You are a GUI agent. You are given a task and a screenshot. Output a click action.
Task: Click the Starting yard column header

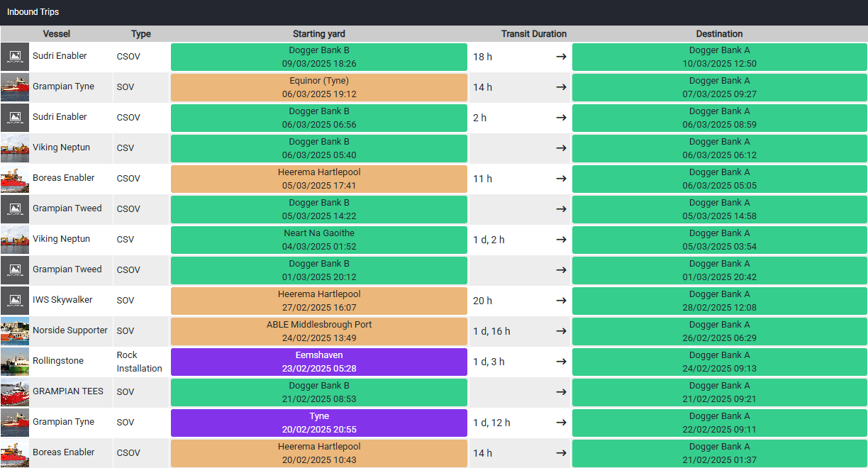click(319, 34)
